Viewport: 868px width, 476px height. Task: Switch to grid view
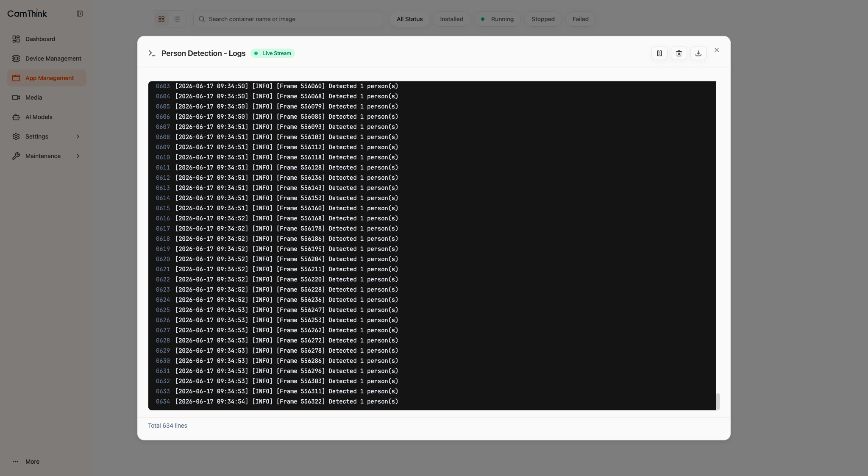pos(161,19)
